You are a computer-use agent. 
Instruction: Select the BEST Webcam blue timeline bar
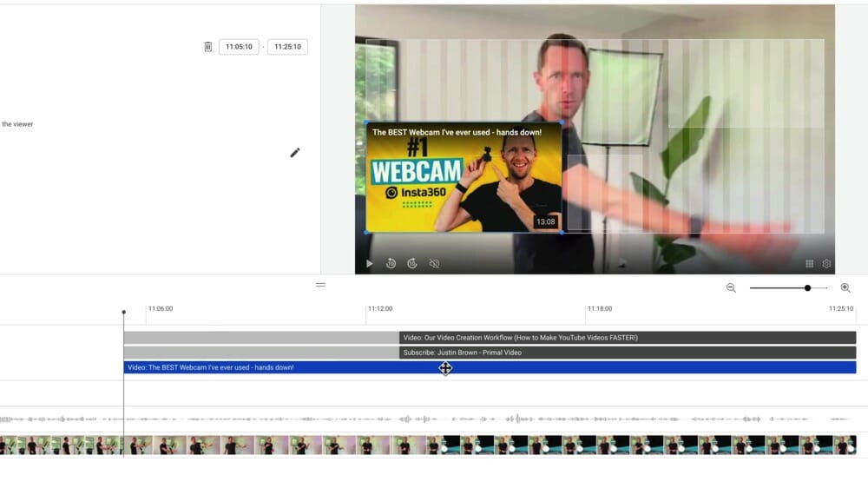490,367
